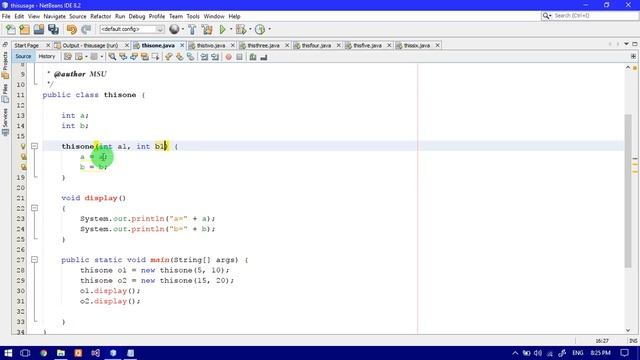This screenshot has height=360, width=640.
Task: Click the Next Bookmark icon
Action: point(180,57)
